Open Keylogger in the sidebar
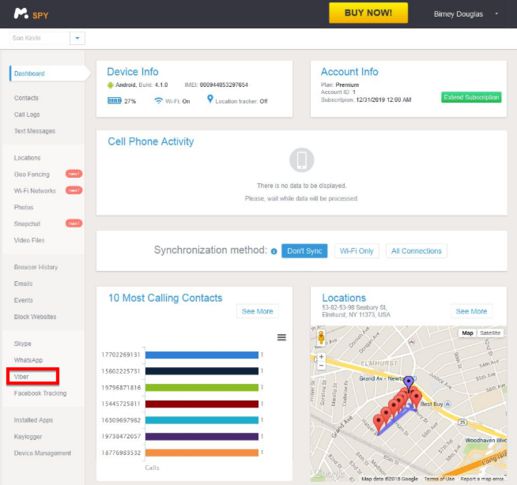The image size is (517, 485). pos(28,437)
